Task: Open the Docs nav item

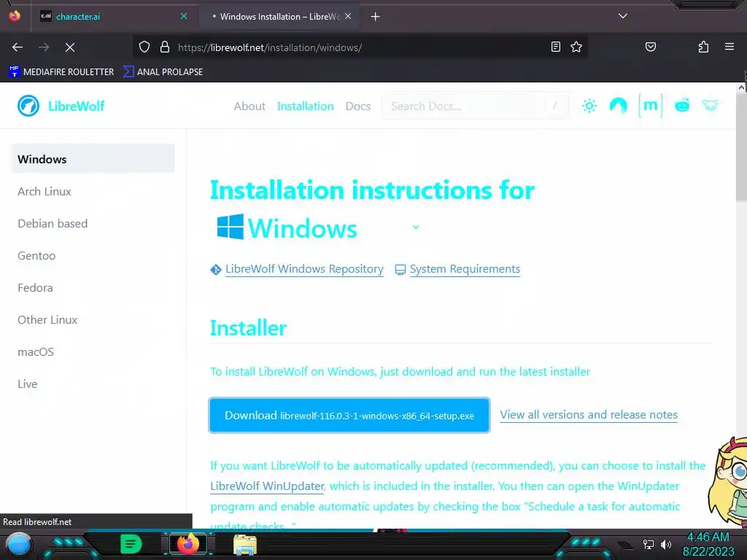Action: [x=358, y=106]
